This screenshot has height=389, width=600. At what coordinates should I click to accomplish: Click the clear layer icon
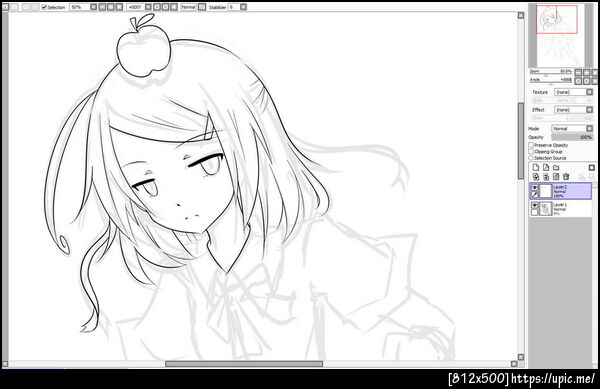point(556,176)
